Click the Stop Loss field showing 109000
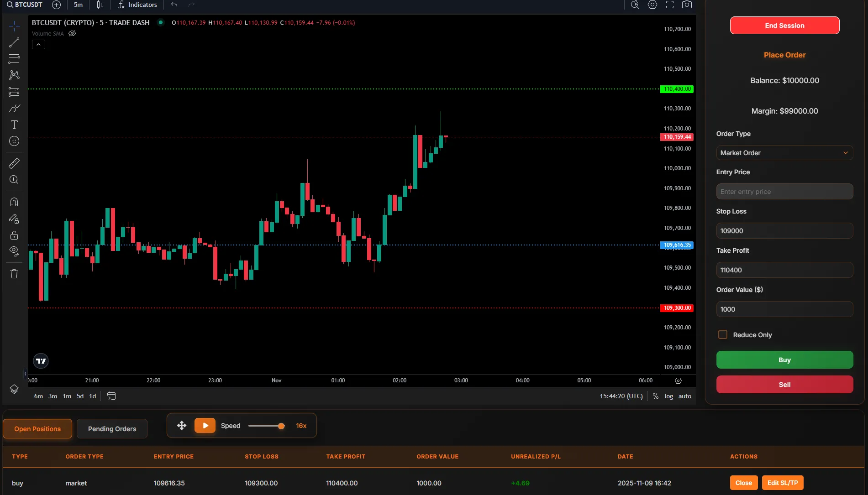Screen dimensions: 868x495 784,231
